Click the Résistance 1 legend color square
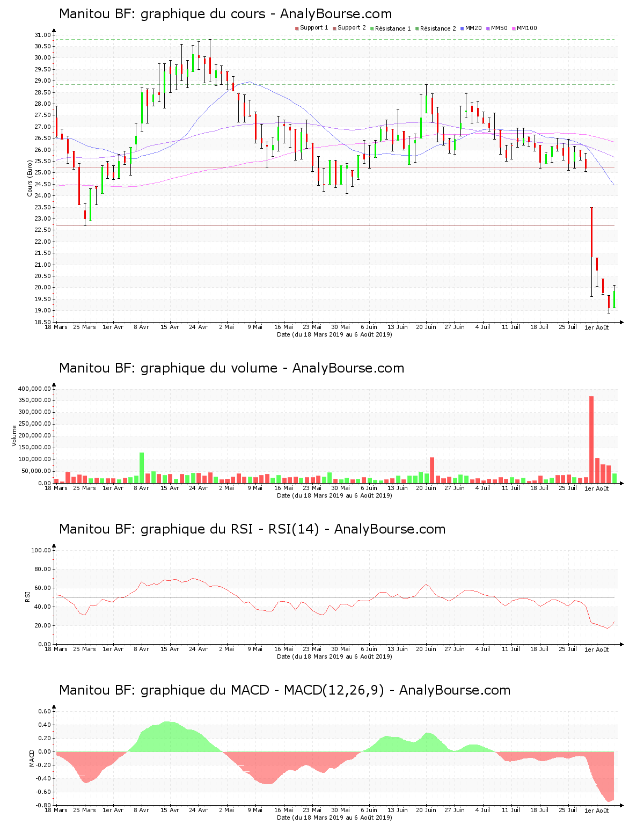The image size is (644, 832). pos(372,28)
